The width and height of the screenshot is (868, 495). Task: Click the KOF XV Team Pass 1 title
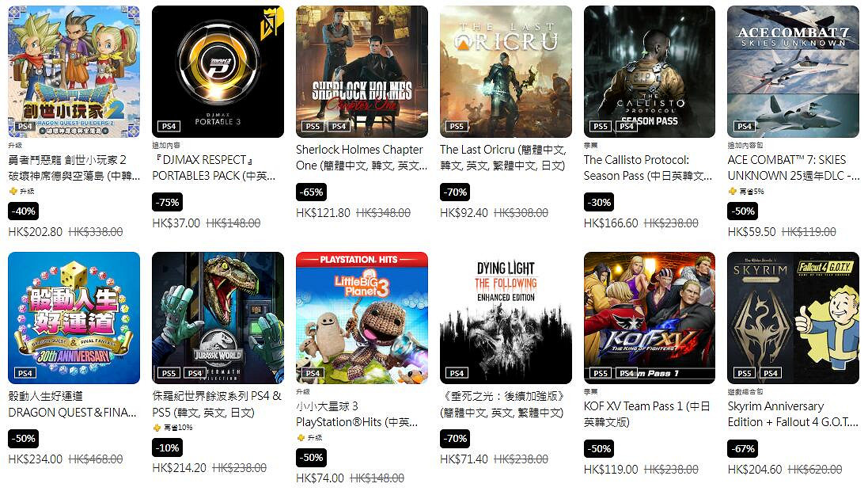pos(646,414)
